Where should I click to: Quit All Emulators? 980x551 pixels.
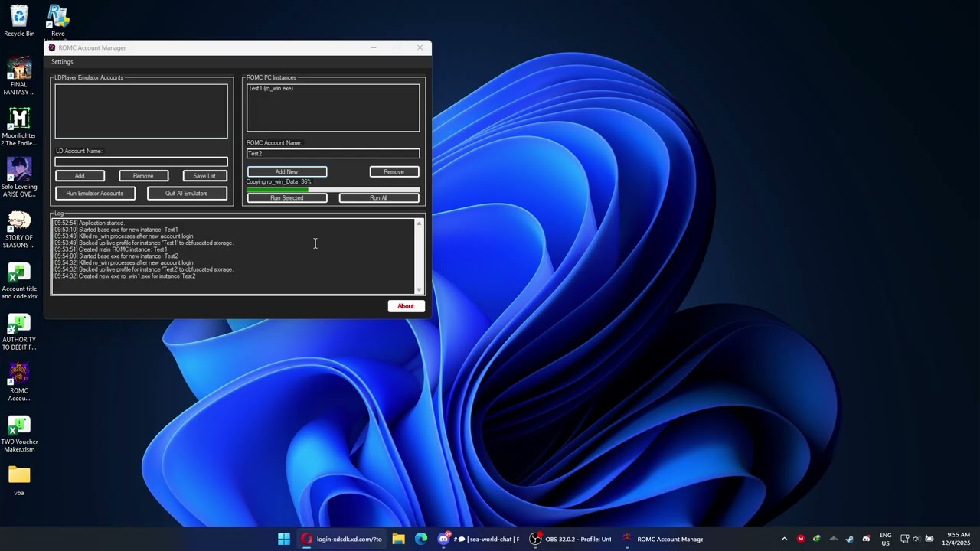coord(187,194)
